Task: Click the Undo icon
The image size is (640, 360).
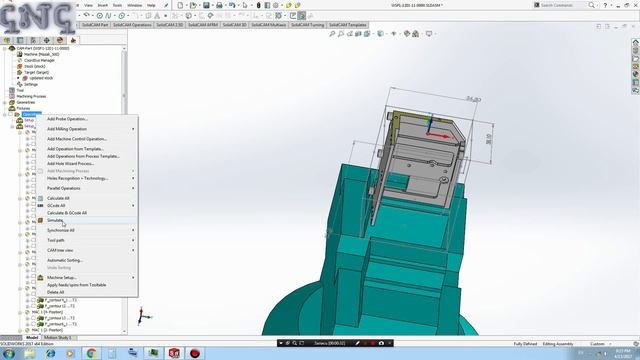Action: click(x=232, y=5)
